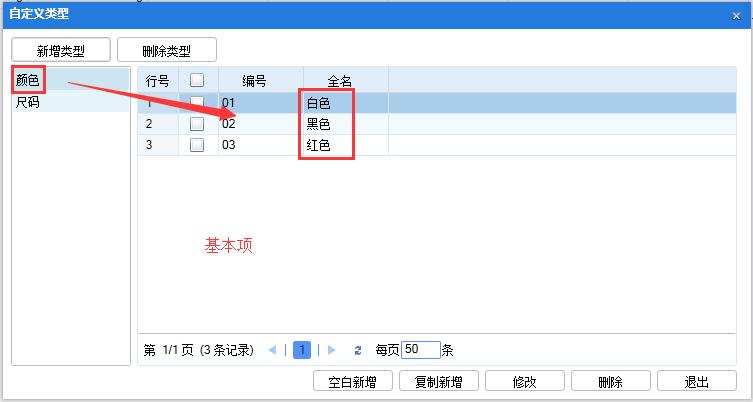Image resolution: width=753 pixels, height=402 pixels.
Task: Go to previous page arrow
Action: click(x=272, y=350)
